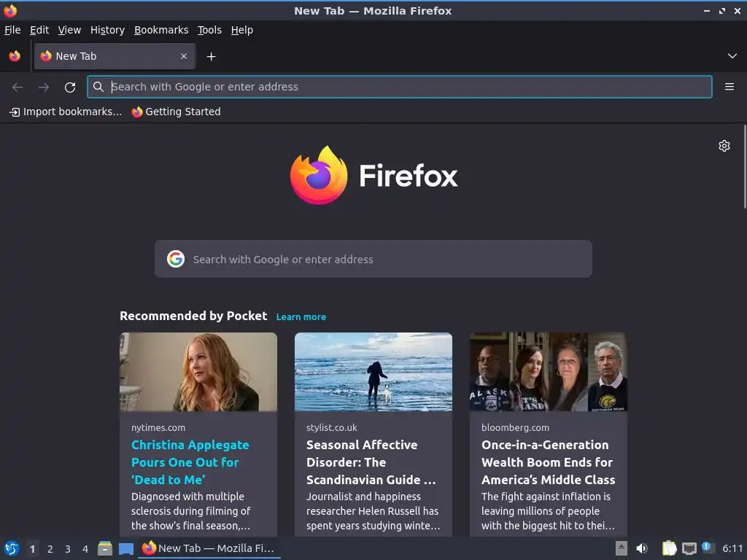Click the stylist.co.uk source label
Image resolution: width=747 pixels, height=560 pixels.
click(332, 427)
